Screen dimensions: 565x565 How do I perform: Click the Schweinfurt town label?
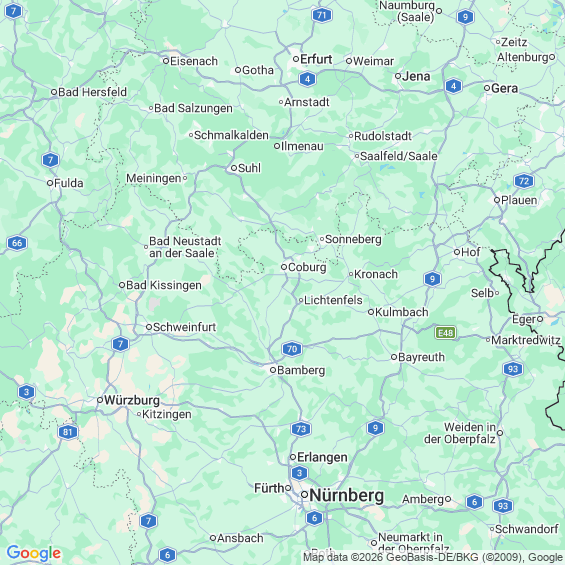pyautogui.click(x=184, y=327)
